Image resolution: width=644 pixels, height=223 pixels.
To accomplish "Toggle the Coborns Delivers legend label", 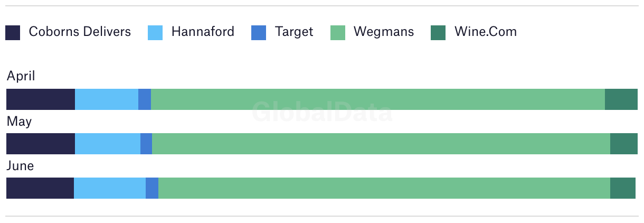I will coord(80,32).
